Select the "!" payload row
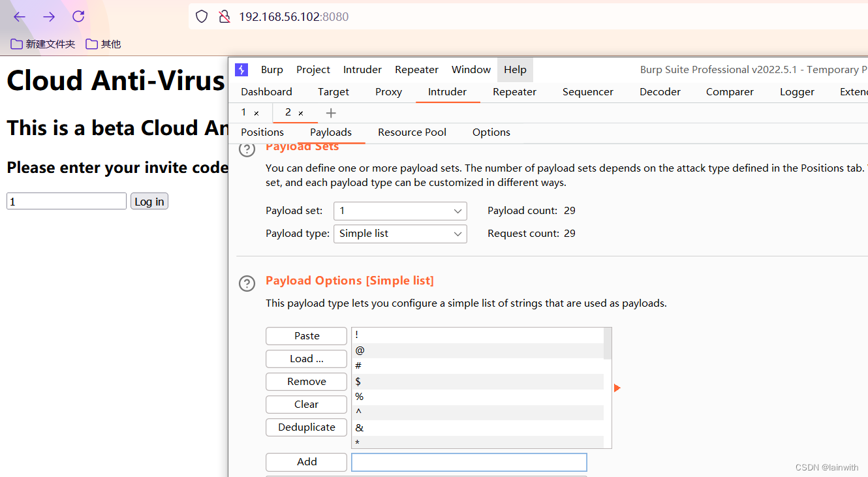Viewport: 868px width, 477px height. [478, 335]
